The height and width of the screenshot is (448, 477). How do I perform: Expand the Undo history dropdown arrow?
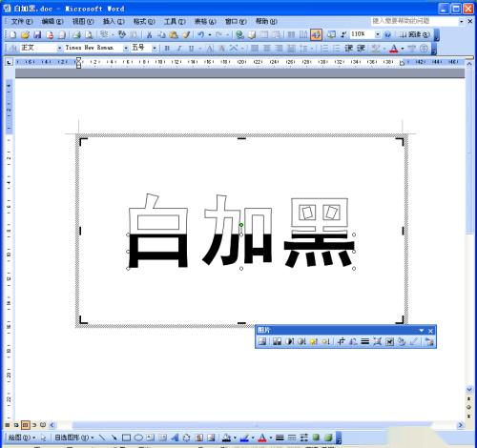[210, 34]
